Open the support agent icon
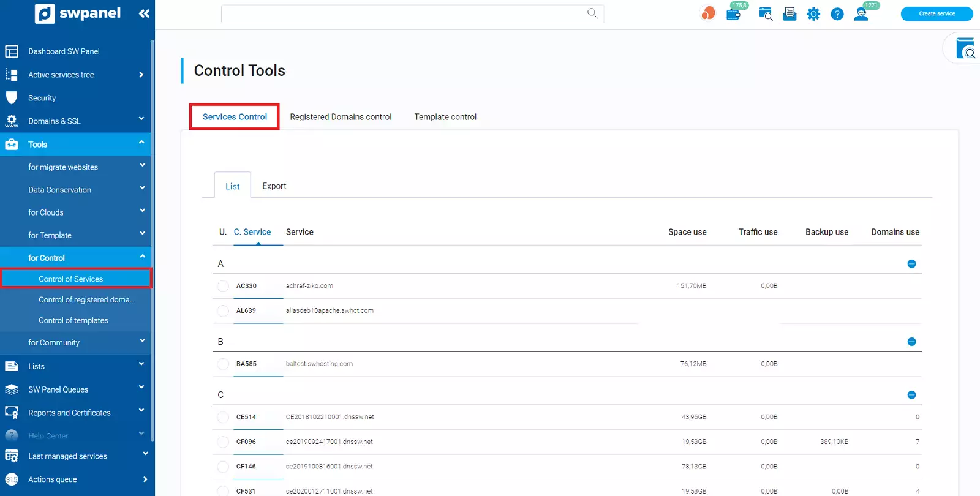 coord(861,14)
